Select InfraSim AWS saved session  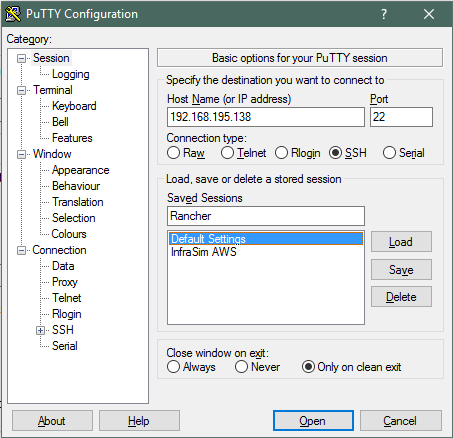click(204, 252)
